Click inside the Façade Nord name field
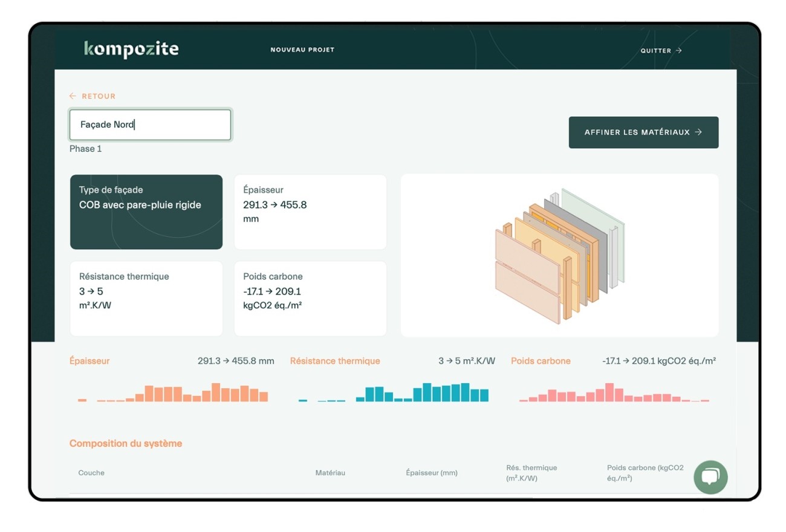 [150, 125]
